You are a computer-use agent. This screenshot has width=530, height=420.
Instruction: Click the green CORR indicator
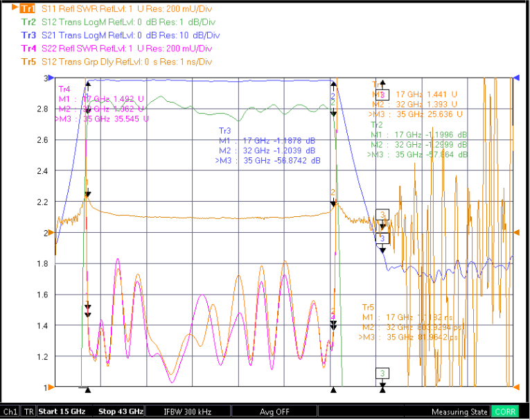[505, 412]
